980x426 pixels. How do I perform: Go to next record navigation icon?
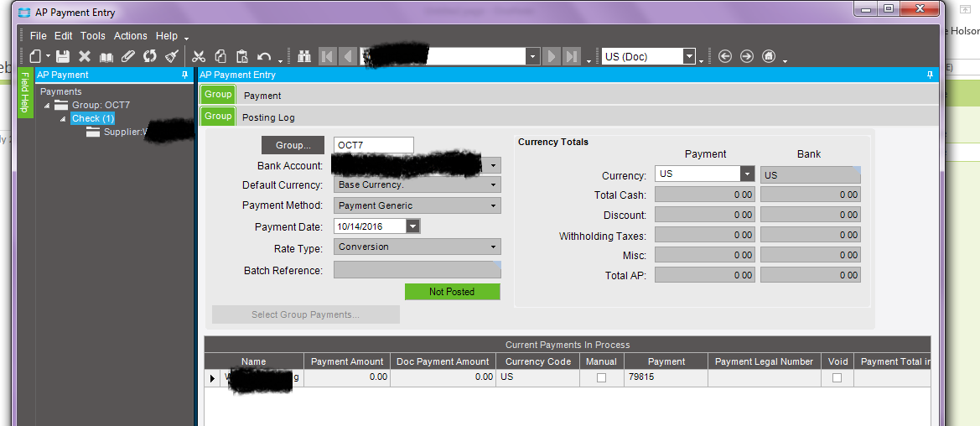click(x=552, y=56)
